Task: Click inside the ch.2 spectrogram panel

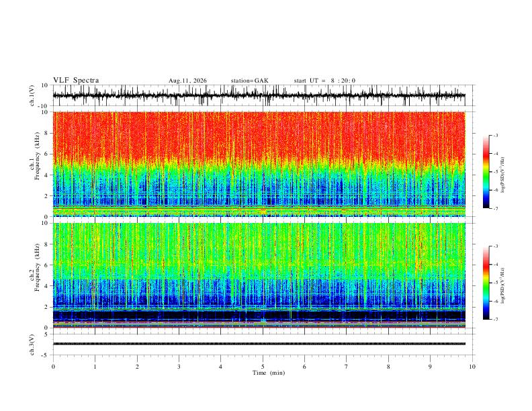Action: click(x=259, y=275)
